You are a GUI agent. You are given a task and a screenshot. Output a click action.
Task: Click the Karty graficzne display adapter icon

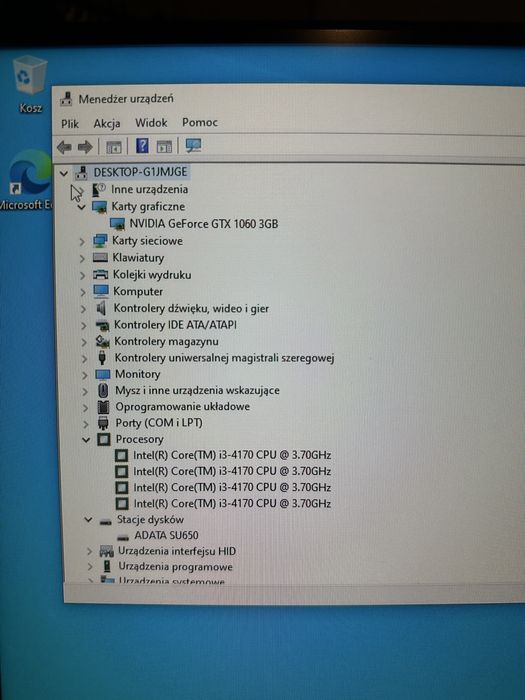tap(99, 207)
